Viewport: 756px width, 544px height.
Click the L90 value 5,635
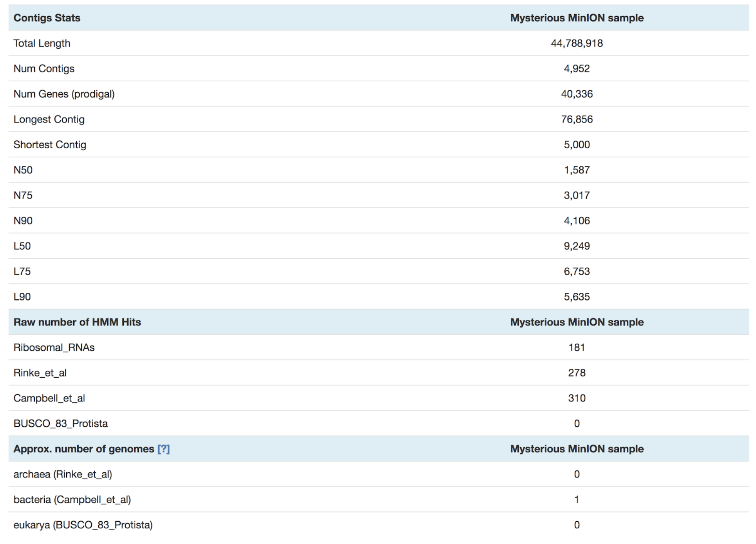click(576, 297)
